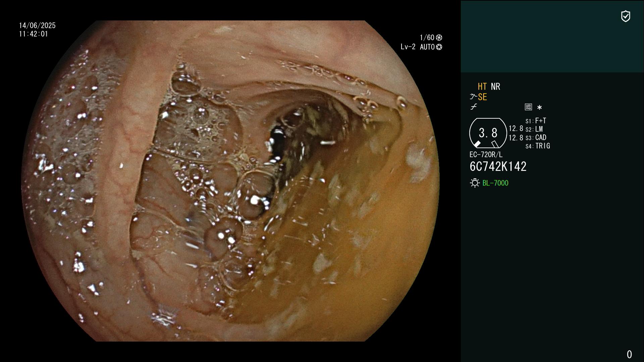The image size is (644, 362).
Task: Click the upper 12.8 value
Action: [516, 128]
